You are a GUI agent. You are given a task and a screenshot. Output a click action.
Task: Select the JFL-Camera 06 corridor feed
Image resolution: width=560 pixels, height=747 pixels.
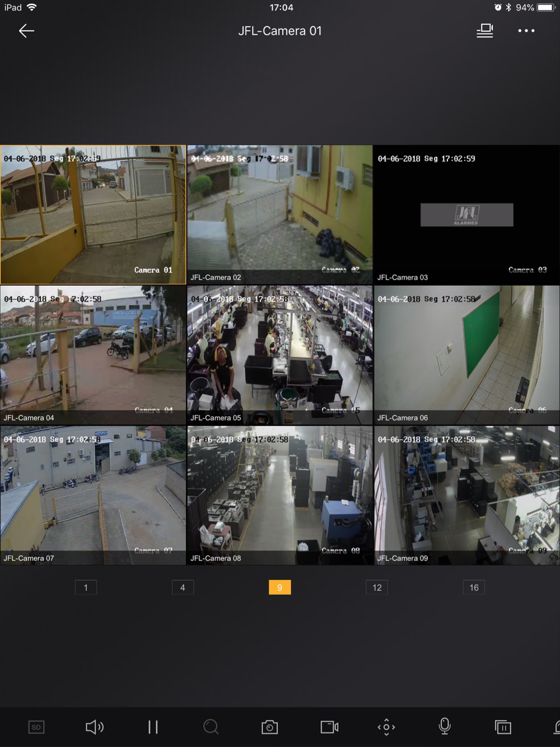tap(466, 355)
